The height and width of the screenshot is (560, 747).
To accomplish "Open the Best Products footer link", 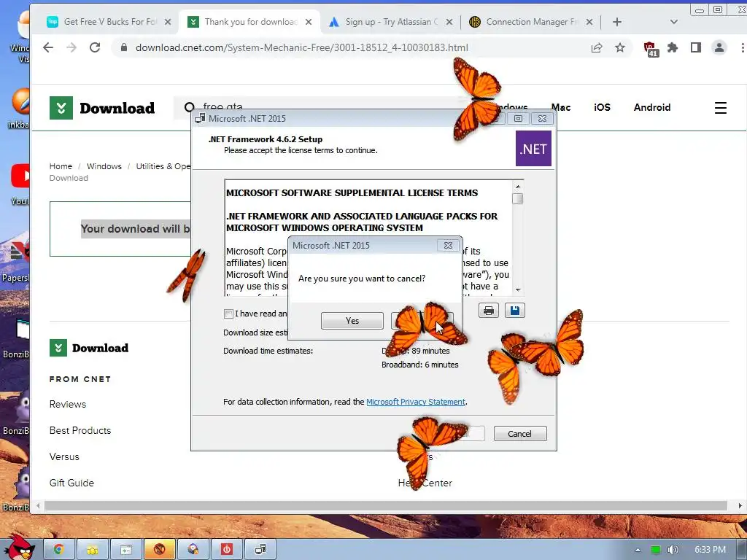I will (x=80, y=430).
